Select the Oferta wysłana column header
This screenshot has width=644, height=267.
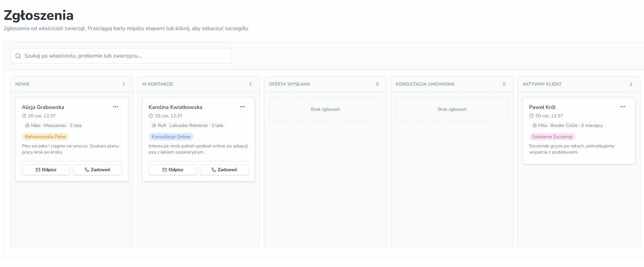pyautogui.click(x=325, y=84)
